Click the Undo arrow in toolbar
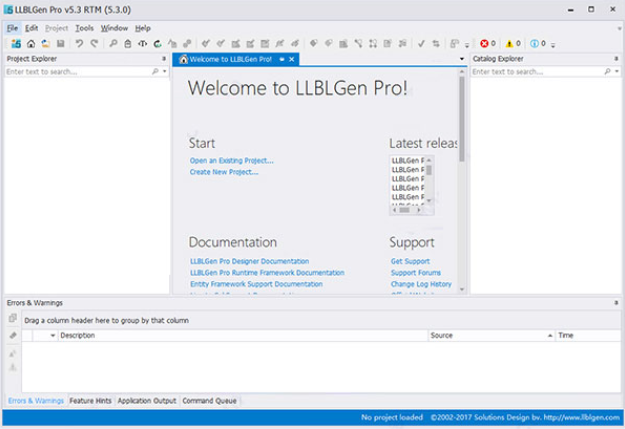The width and height of the screenshot is (625, 429). pyautogui.click(x=79, y=44)
